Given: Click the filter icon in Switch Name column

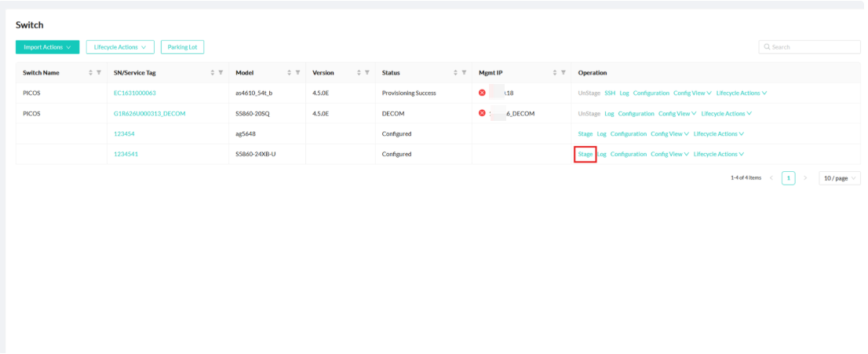Looking at the screenshot, I should [x=99, y=73].
